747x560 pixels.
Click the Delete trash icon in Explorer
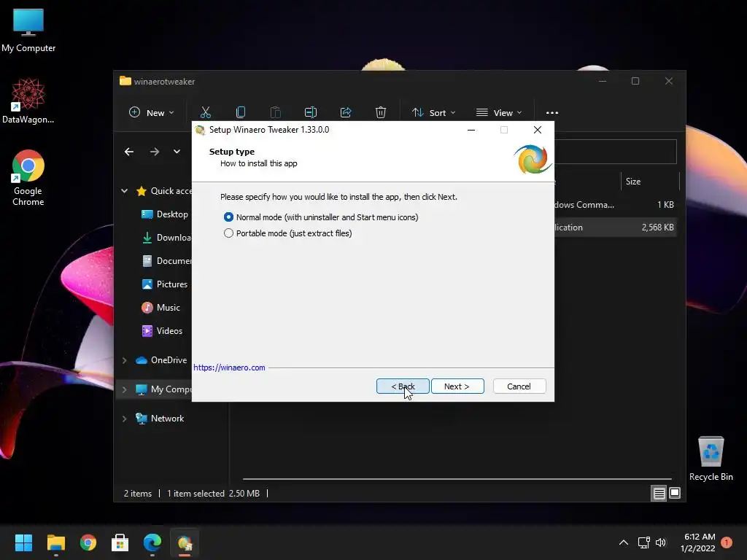tap(381, 112)
